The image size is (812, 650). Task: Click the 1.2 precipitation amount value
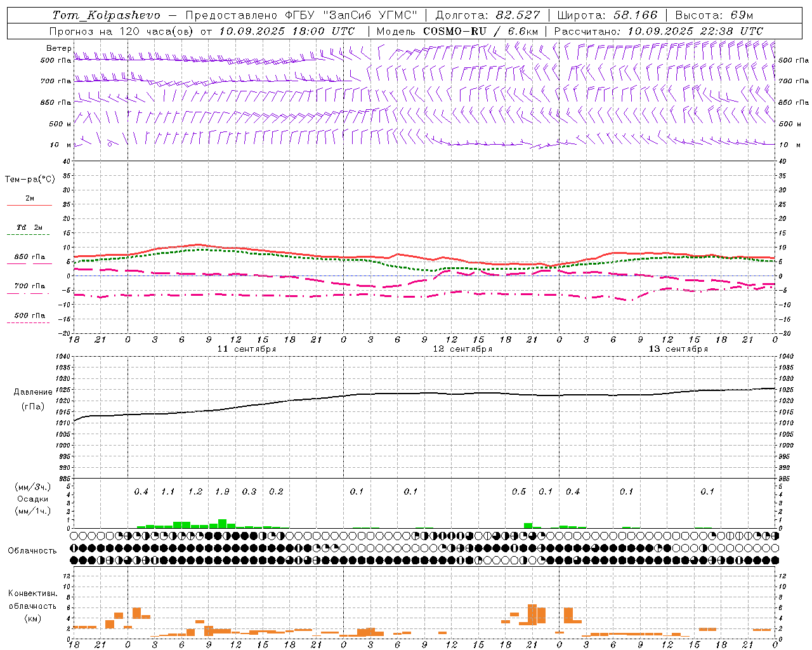point(195,492)
